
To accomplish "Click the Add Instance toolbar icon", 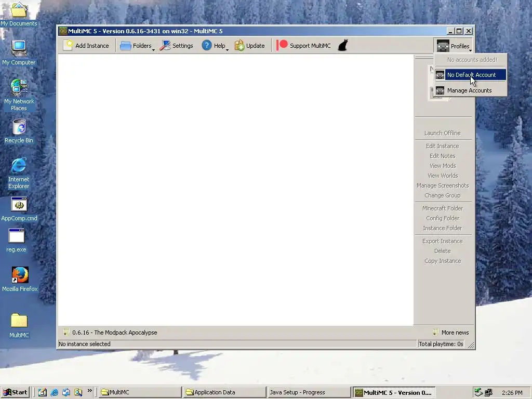I will point(68,46).
